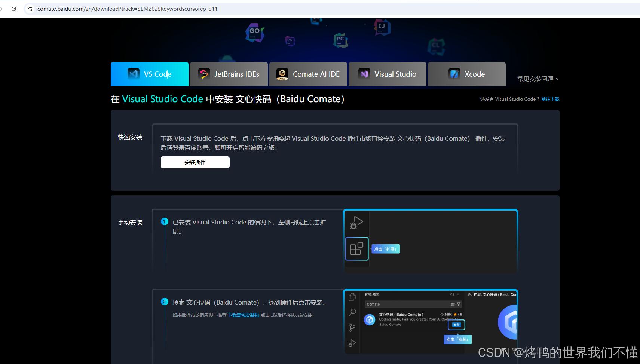640x364 pixels.
Task: Click the GO floating icon in banner
Action: 255,33
